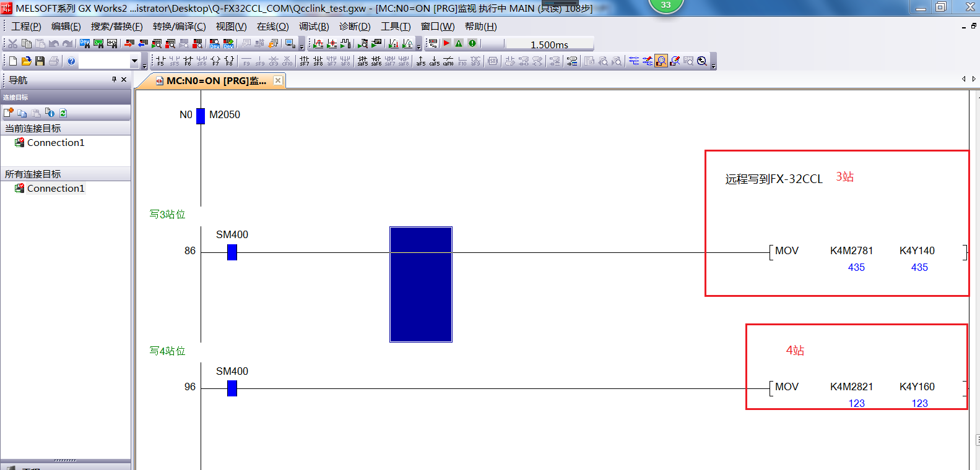Click the new connection icon in navigation panel
The image size is (980, 470).
(x=8, y=113)
